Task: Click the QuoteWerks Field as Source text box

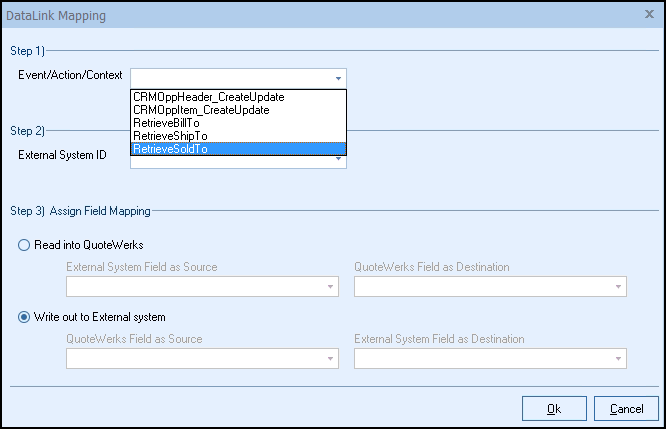Action: pyautogui.click(x=193, y=359)
